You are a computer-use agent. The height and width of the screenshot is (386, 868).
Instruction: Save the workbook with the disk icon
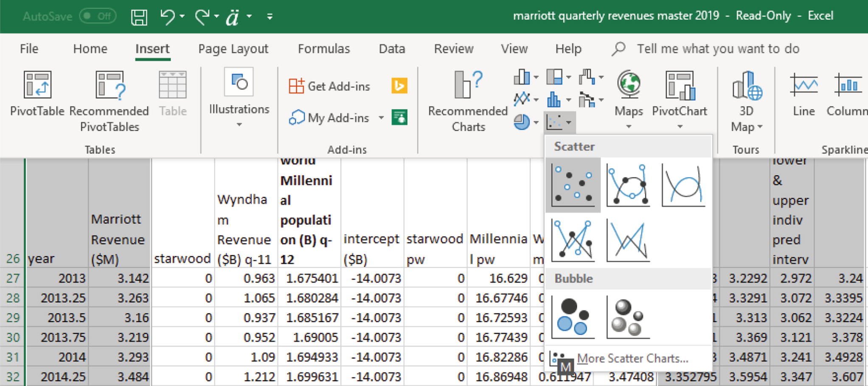click(x=139, y=17)
